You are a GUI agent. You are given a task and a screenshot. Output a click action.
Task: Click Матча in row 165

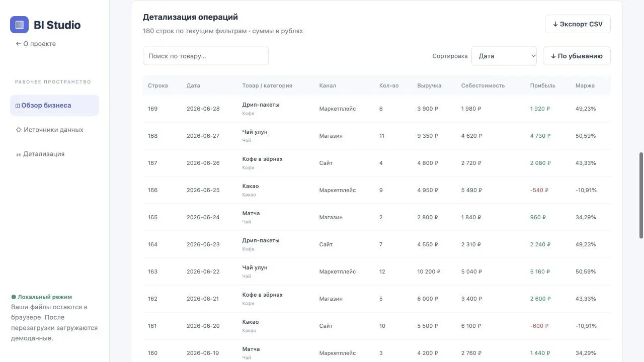(251, 213)
